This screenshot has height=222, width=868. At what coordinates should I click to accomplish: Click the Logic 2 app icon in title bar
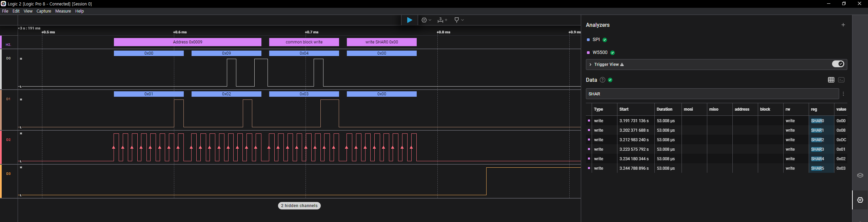click(3, 4)
